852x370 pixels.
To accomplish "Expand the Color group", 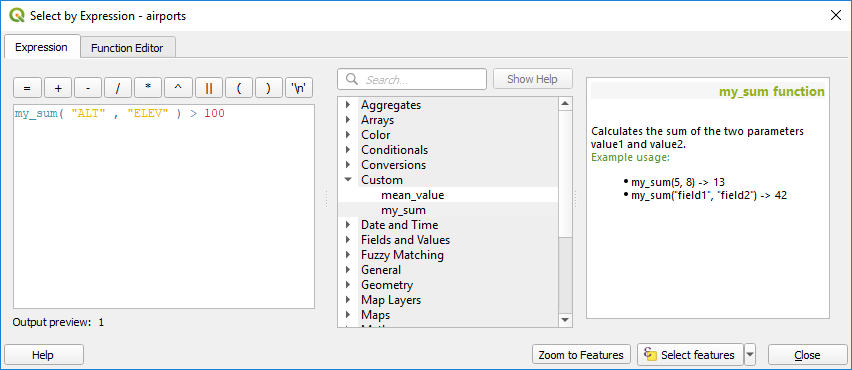I will pos(348,135).
